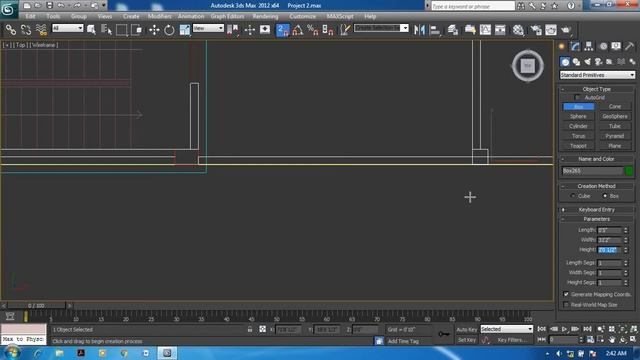Click the Cylinder primitive button

[578, 126]
